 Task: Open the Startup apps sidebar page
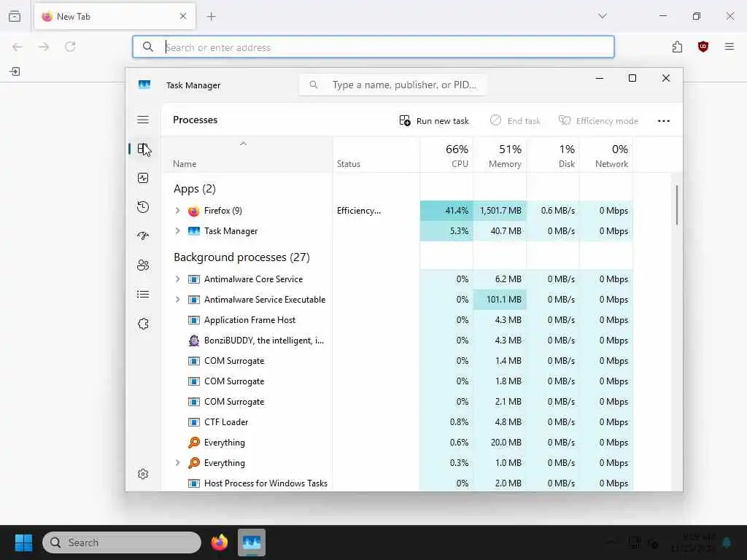143,236
